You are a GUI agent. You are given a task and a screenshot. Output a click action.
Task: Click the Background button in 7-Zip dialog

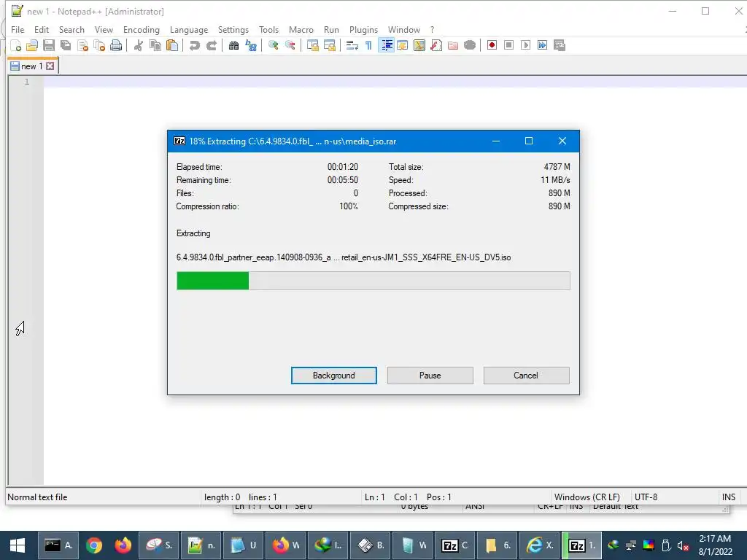[333, 376]
